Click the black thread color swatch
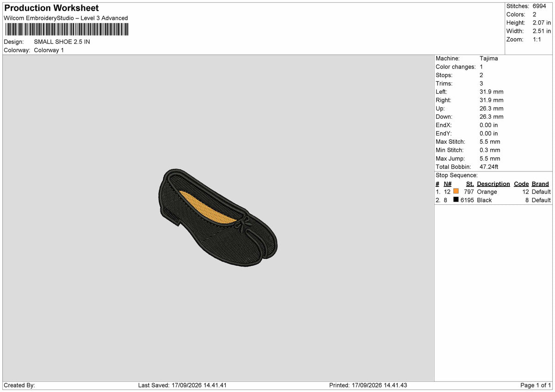Viewport: 555px width, 392px height. coord(456,200)
